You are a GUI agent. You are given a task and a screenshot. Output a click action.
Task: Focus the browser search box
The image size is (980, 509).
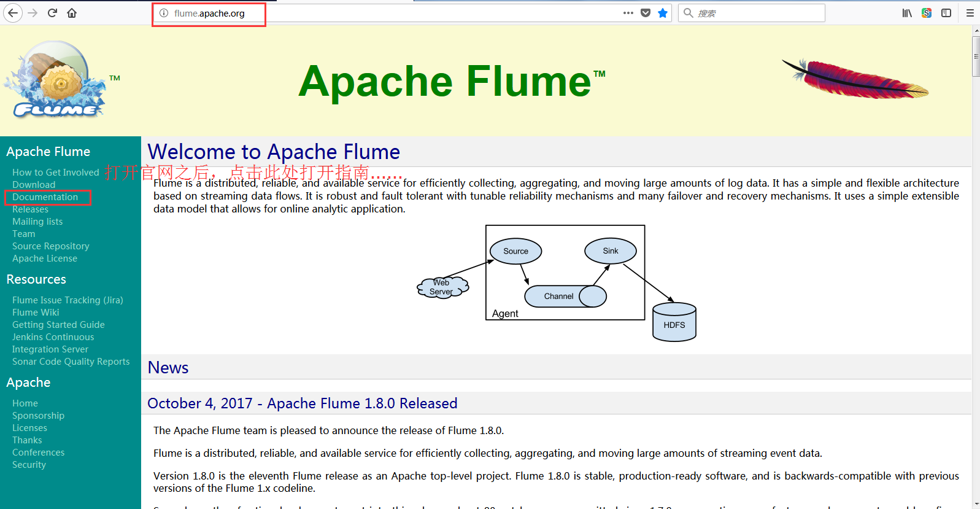[x=752, y=13]
